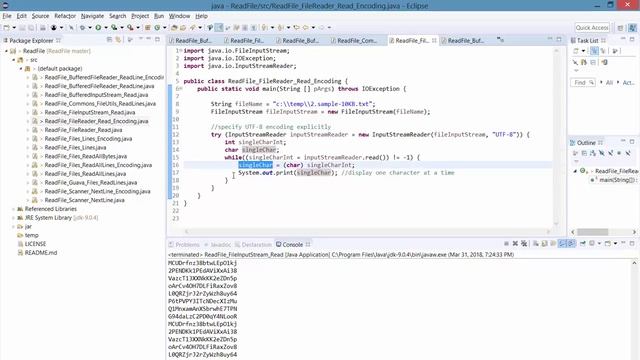Click the Pin Console icon

582,244
